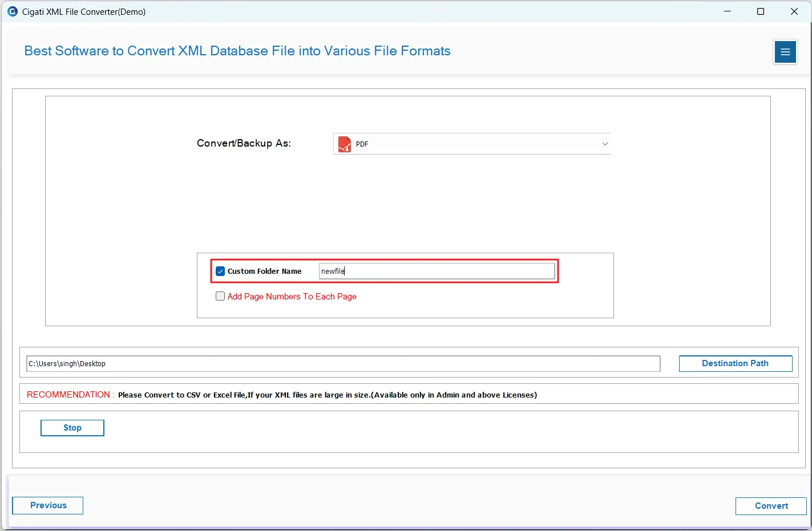Click the header title about XML conversion
The height and width of the screenshot is (531, 812).
click(x=237, y=51)
